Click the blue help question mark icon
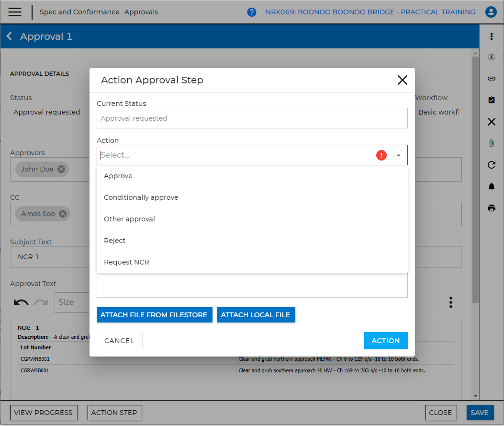The image size is (504, 426). (x=251, y=12)
